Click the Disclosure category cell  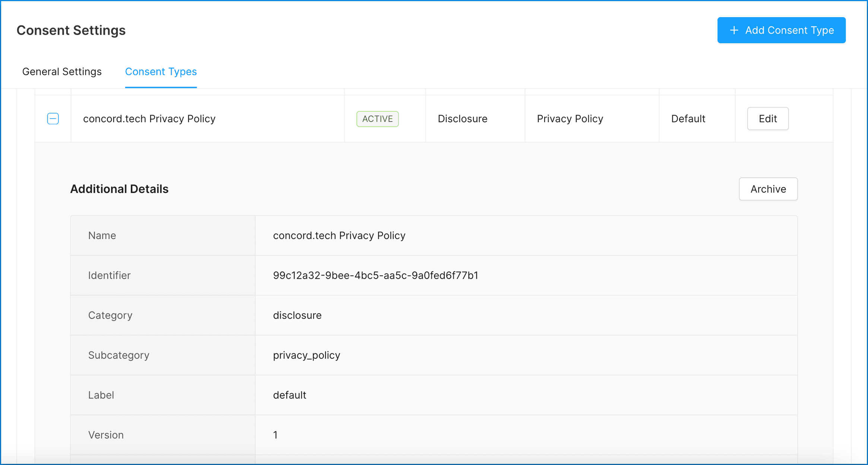pos(462,119)
